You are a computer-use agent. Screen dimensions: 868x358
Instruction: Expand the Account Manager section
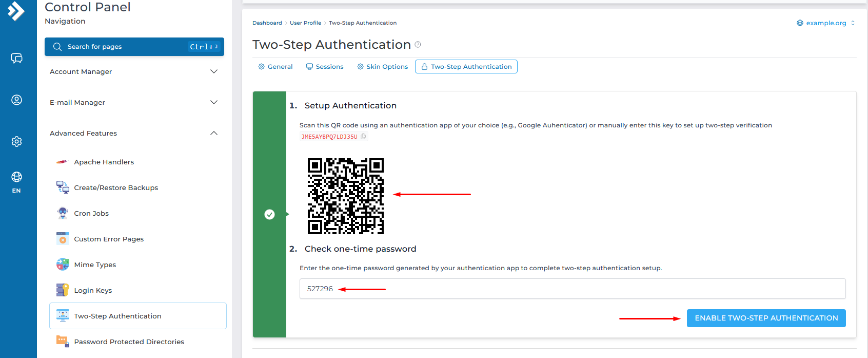(x=134, y=71)
